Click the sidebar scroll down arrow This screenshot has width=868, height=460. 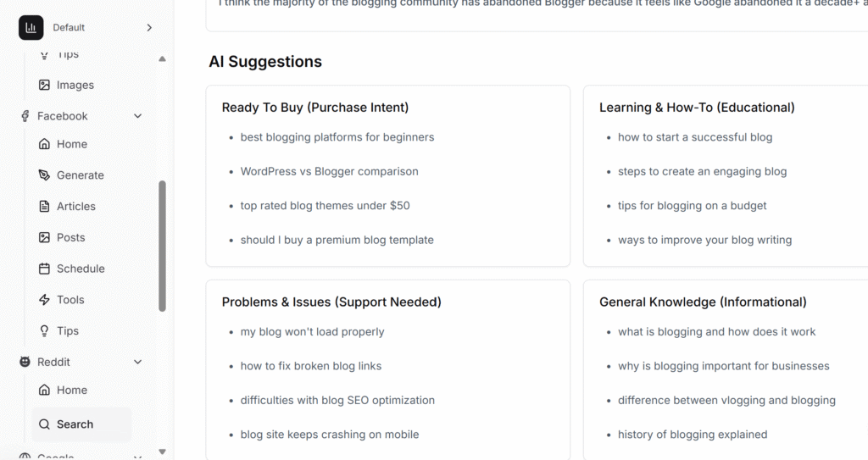click(163, 452)
